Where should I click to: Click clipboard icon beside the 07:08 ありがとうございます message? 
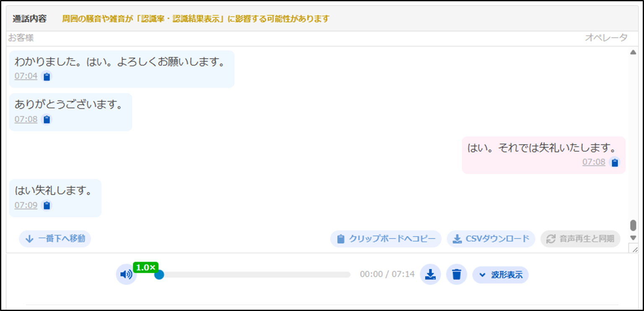47,120
